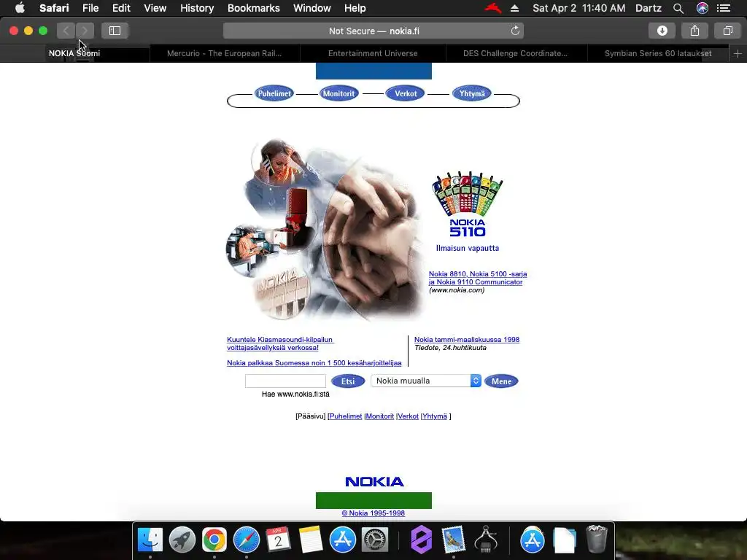This screenshot has width=747, height=560.
Task: Focus the Hae www.nokia.fi search field
Action: [x=285, y=381]
